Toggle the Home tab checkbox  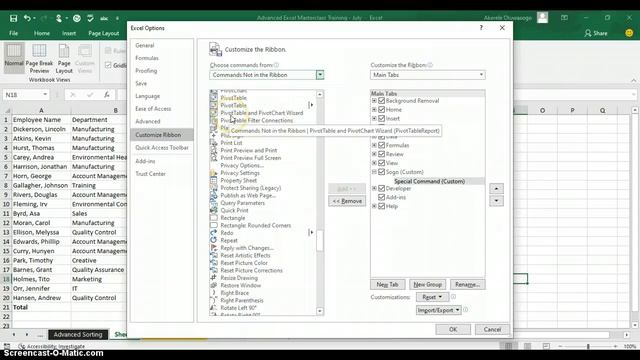coord(382,109)
